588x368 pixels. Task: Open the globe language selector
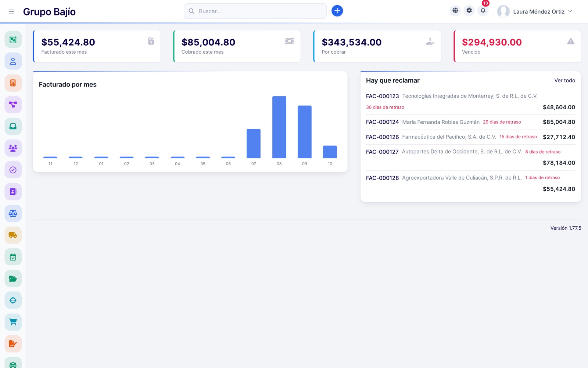[455, 11]
